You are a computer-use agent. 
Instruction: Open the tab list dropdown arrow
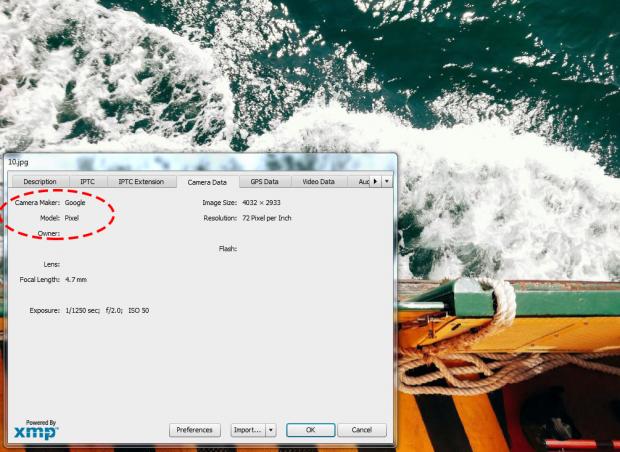point(386,181)
